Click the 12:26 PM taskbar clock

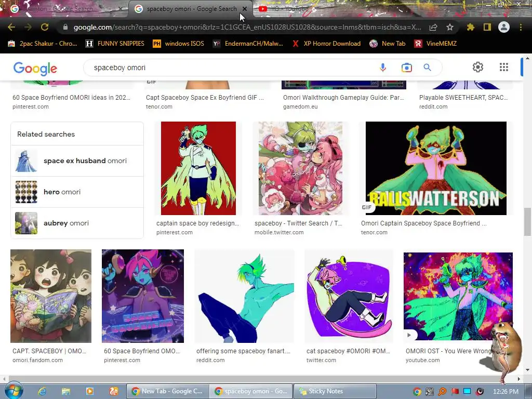tap(506, 392)
